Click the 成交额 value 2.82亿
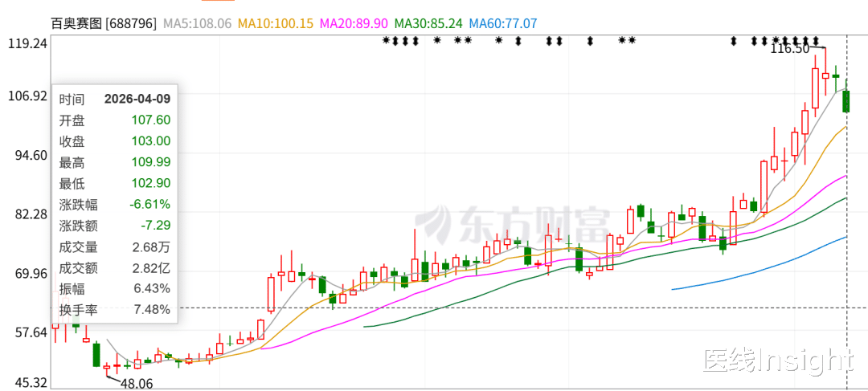This screenshot has height=391, width=868. pyautogui.click(x=151, y=267)
